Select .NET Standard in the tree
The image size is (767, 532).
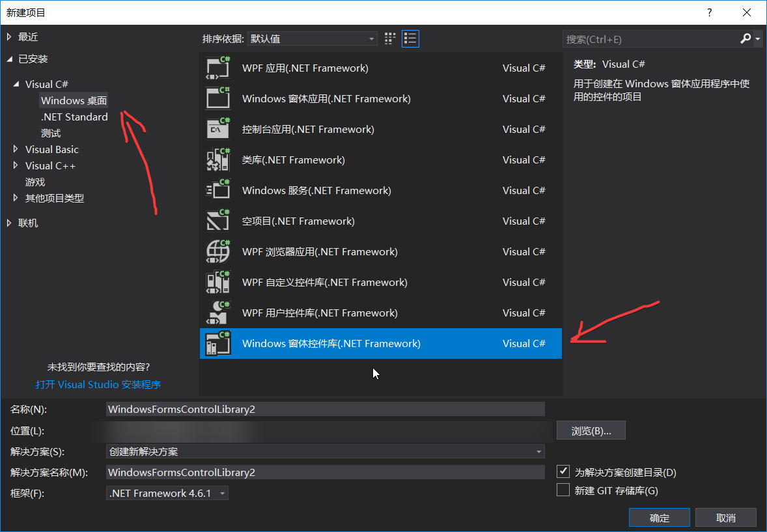(74, 117)
